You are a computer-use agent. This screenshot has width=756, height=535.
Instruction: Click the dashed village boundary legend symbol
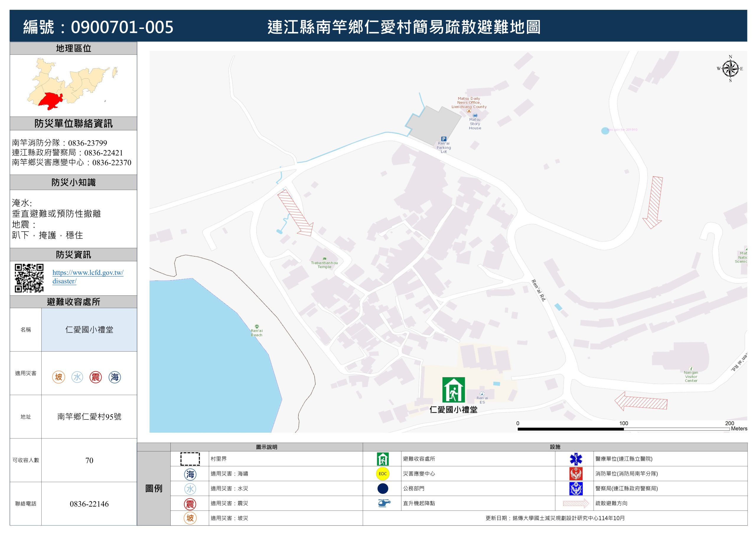click(x=190, y=459)
